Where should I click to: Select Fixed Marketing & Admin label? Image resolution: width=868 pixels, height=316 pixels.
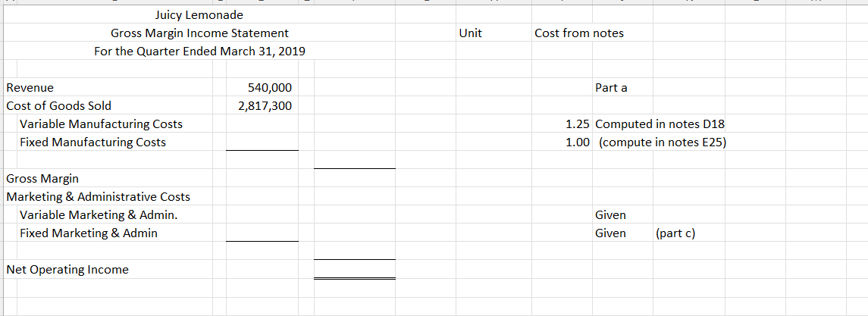coord(89,233)
